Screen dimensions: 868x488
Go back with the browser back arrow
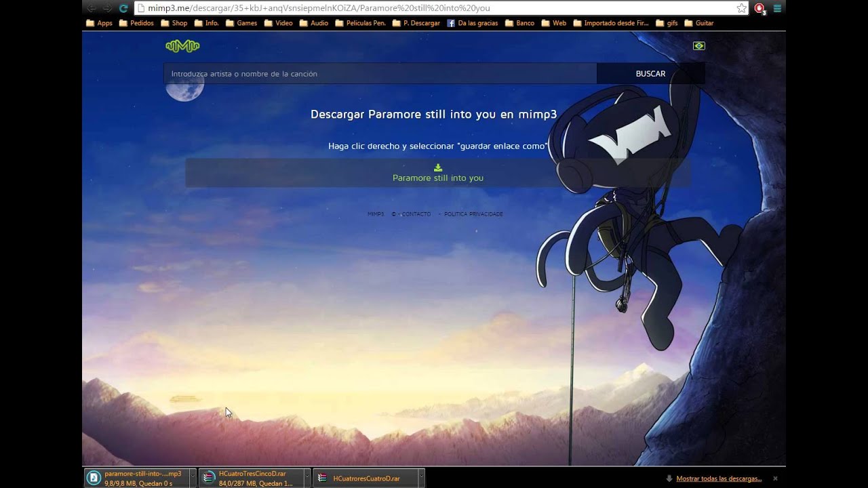coord(92,8)
